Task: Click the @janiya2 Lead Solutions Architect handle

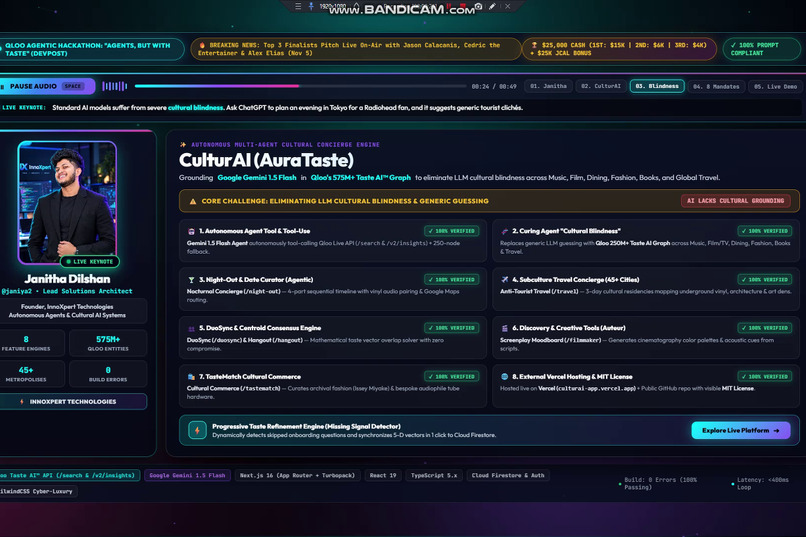Action: click(x=67, y=291)
